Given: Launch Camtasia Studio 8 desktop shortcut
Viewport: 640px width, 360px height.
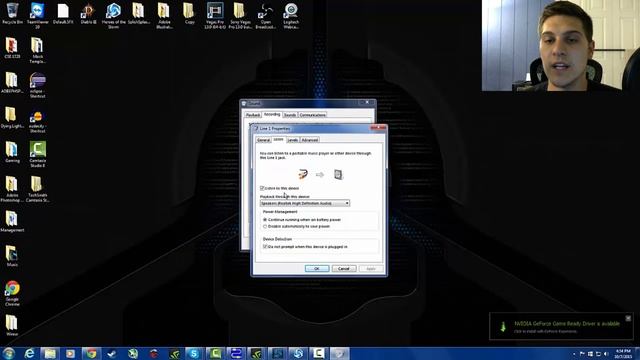Looking at the screenshot, I should (38, 154).
